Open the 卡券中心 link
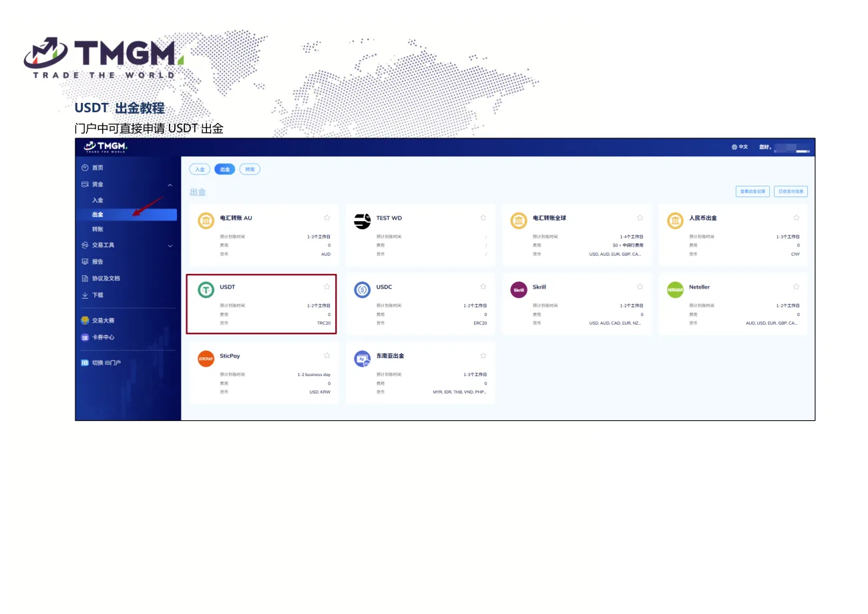The image size is (868, 614). point(103,337)
